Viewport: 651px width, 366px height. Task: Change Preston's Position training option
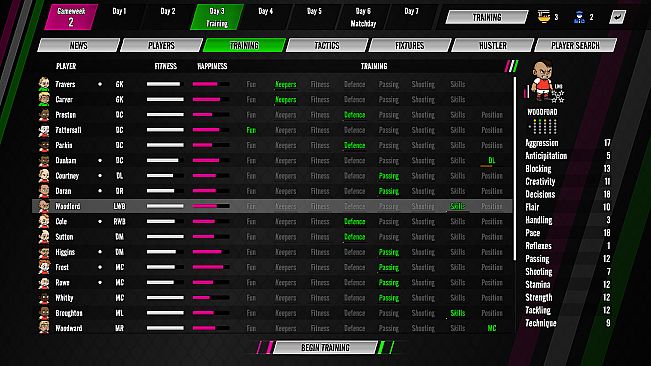[492, 115]
